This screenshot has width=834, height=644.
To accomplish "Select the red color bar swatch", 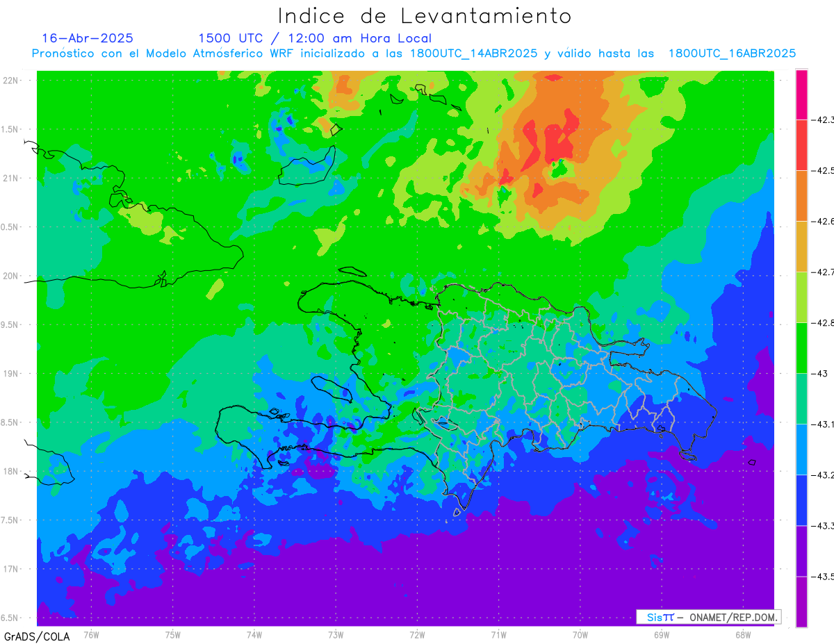I will [801, 145].
